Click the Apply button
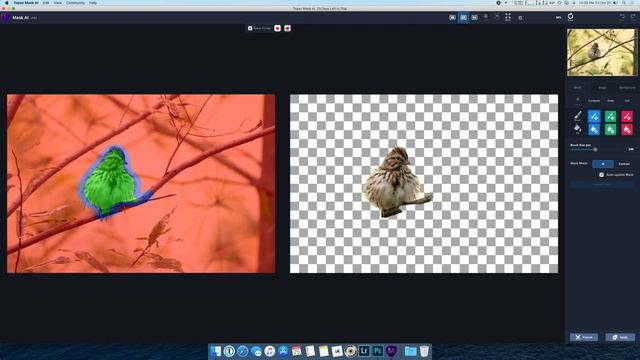 [620, 337]
